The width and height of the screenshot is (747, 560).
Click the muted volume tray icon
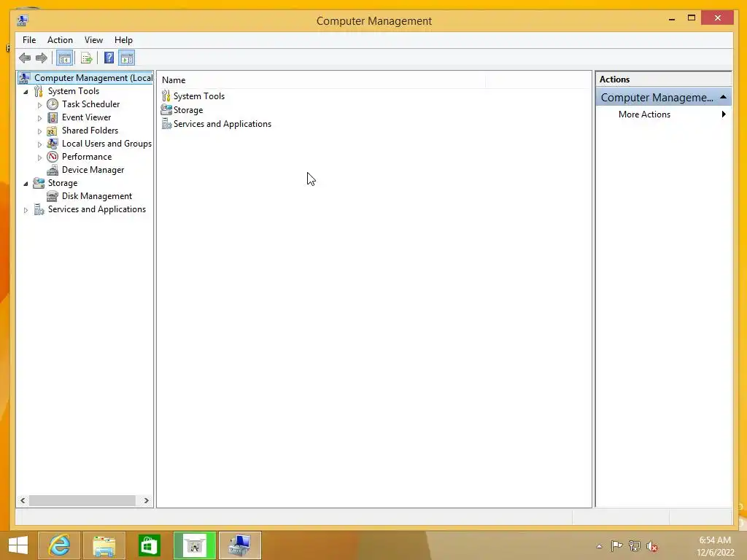click(x=652, y=546)
